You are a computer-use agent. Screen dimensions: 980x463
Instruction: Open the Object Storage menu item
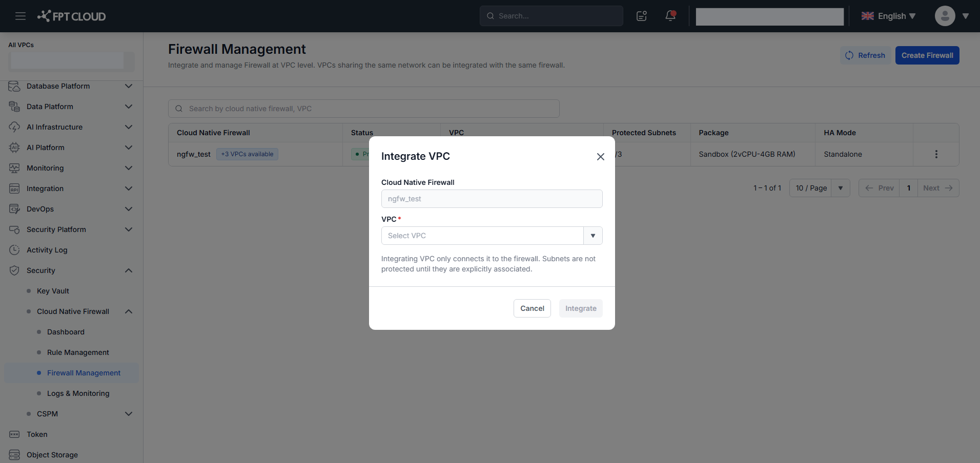pos(52,455)
